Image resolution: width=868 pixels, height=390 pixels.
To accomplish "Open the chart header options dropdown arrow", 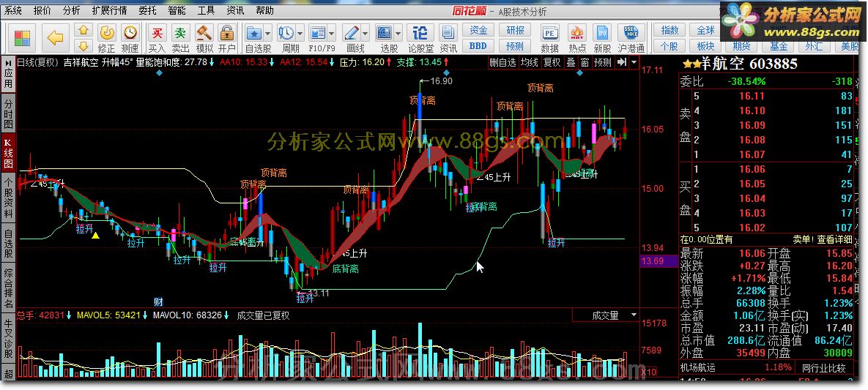I will pos(634,62).
